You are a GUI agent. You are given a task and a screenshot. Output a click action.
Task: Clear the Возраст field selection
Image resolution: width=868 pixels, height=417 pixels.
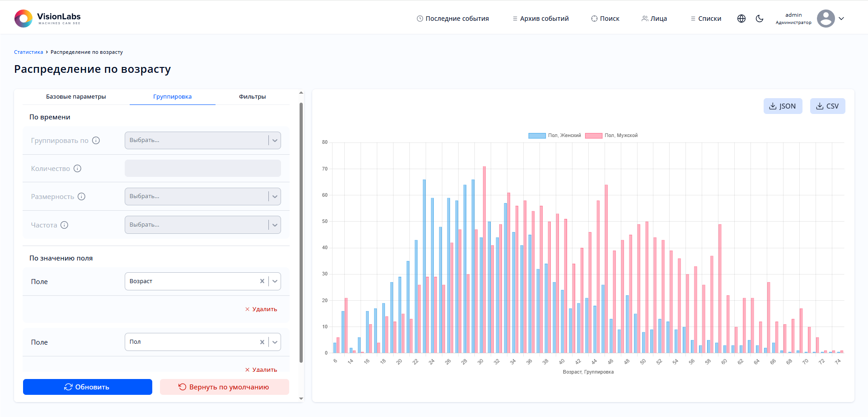262,281
